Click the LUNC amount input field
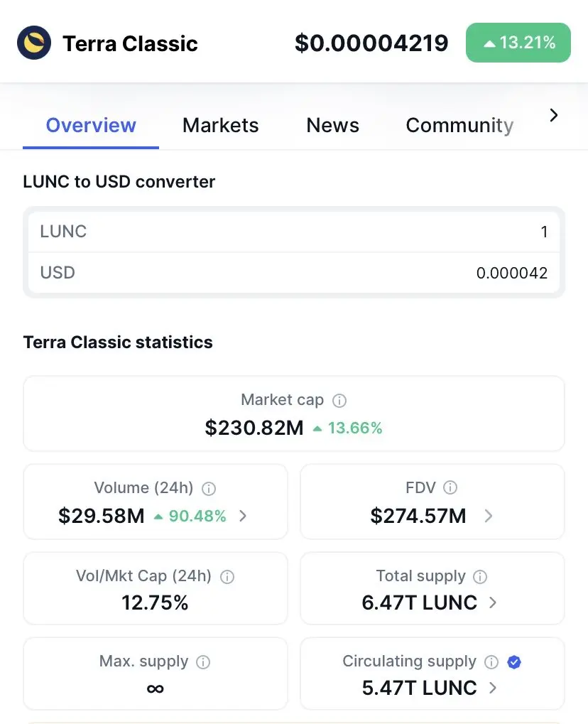The width and height of the screenshot is (588, 724). 294,232
